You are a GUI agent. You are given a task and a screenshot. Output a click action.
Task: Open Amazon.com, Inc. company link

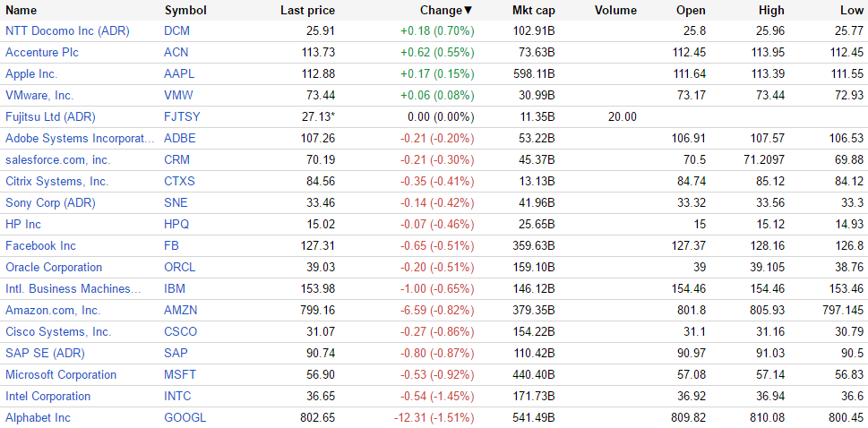point(53,310)
